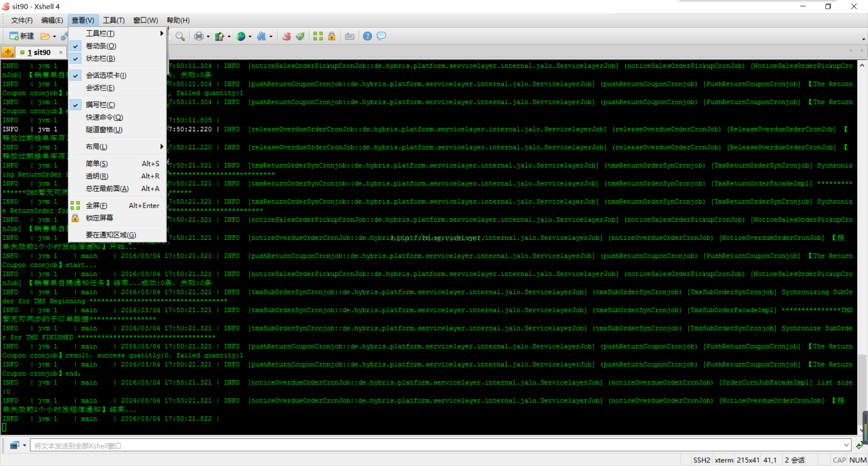Click the globe encoding icon
Viewport: 868px width, 466px height.
(x=241, y=36)
